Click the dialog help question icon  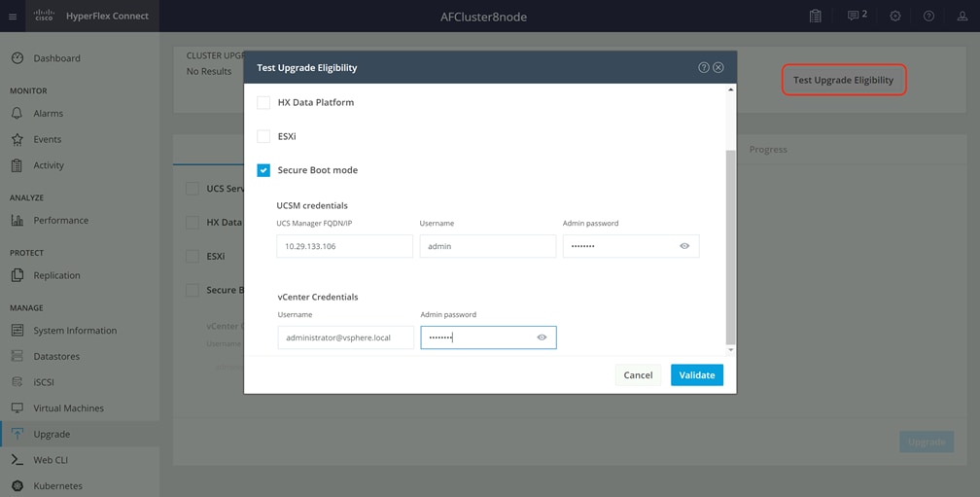[704, 67]
